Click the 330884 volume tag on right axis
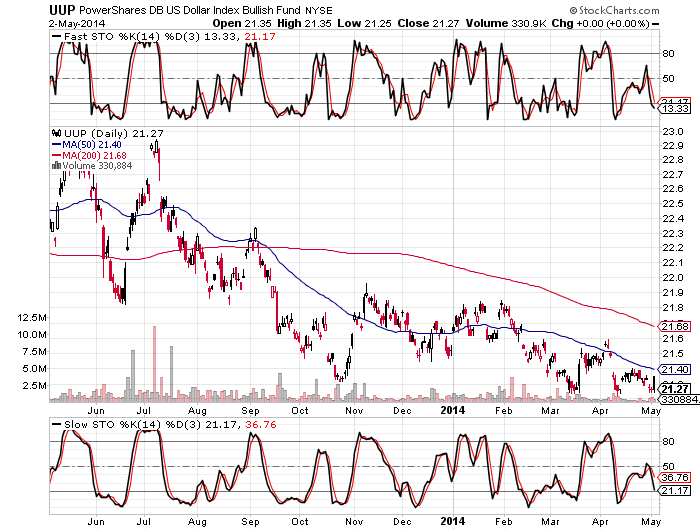Viewport: 700px width, 530px height. coord(680,399)
